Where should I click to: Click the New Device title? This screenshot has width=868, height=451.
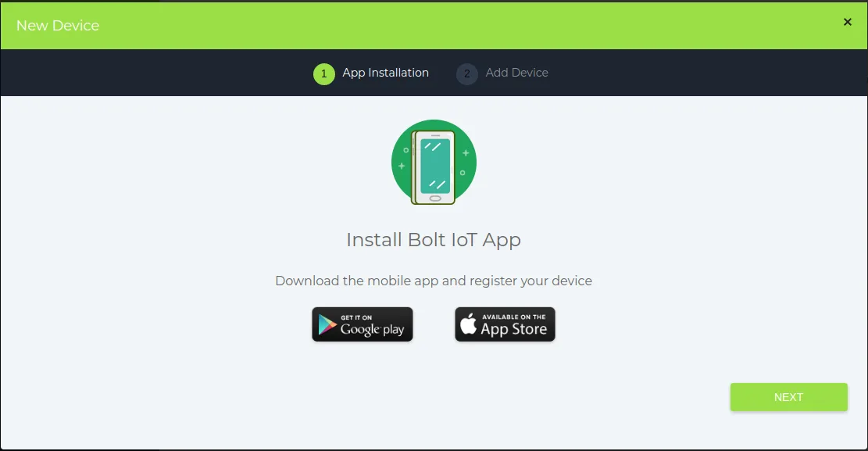pyautogui.click(x=58, y=26)
